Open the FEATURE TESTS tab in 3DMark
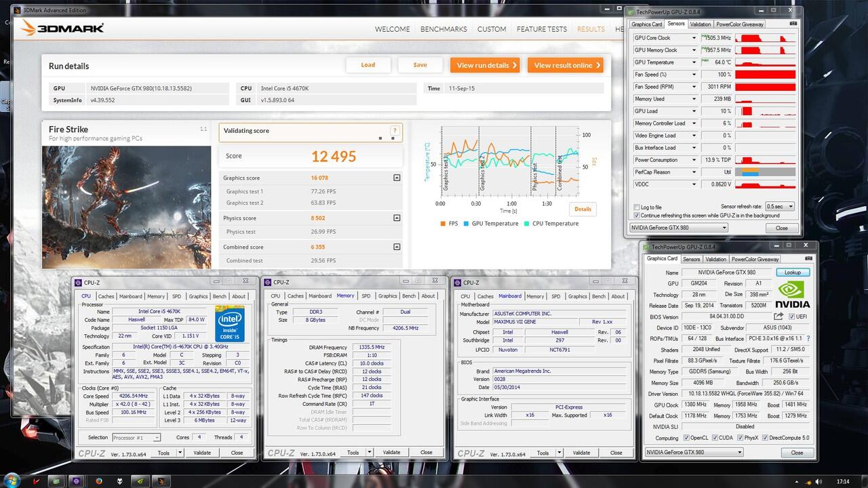This screenshot has height=488, width=868. 541,29
